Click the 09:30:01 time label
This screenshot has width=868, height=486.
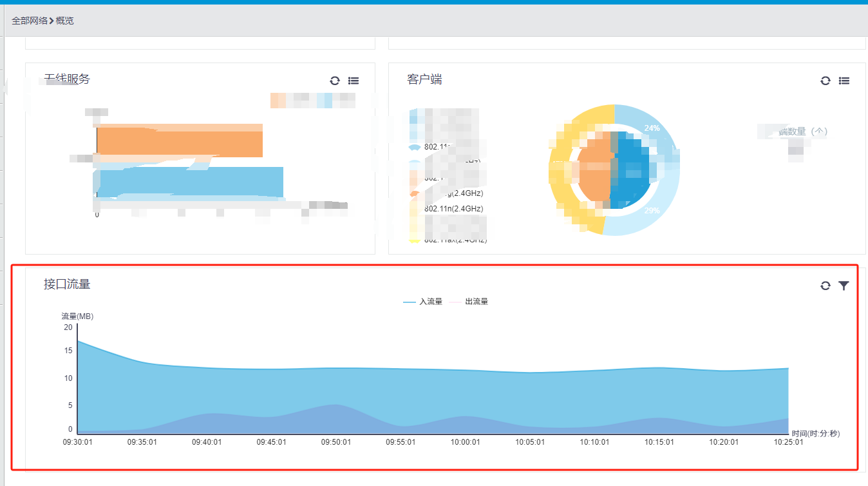77,443
